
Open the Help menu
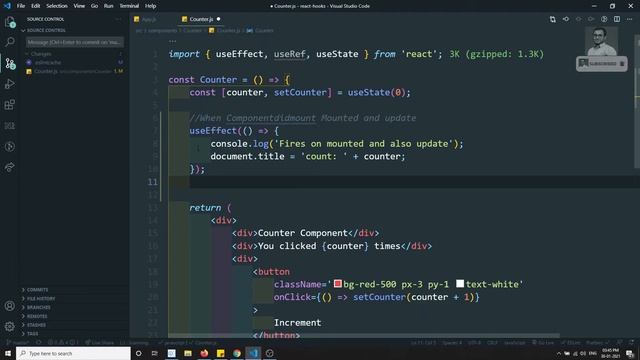click(x=151, y=6)
